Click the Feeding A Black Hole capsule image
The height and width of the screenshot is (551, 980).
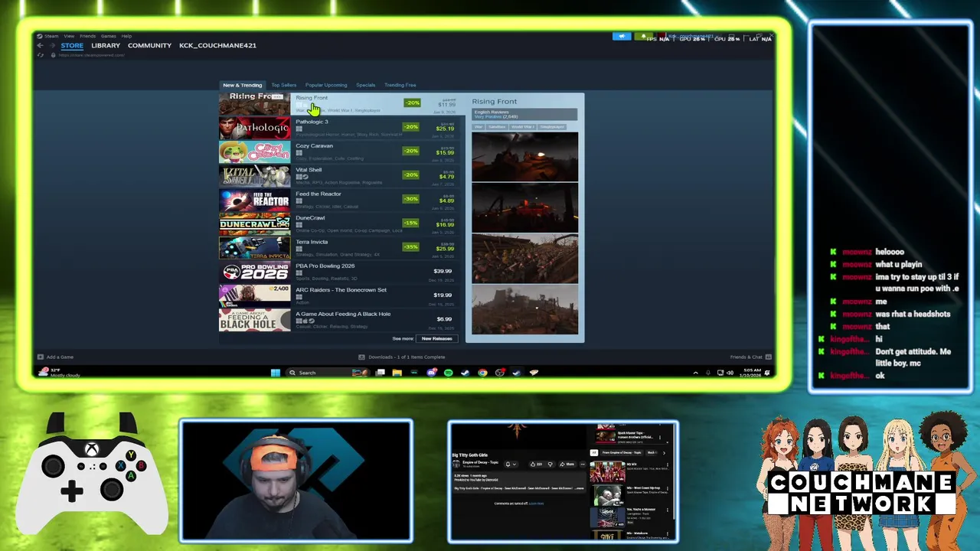pos(255,320)
